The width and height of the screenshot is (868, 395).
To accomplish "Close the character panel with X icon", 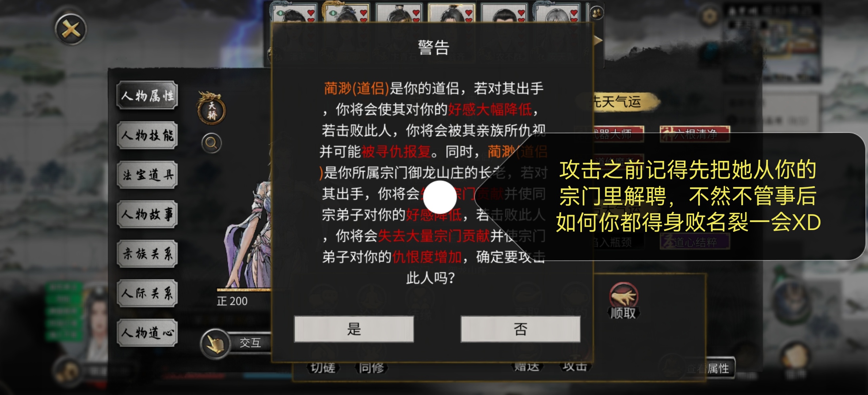I will [x=71, y=29].
